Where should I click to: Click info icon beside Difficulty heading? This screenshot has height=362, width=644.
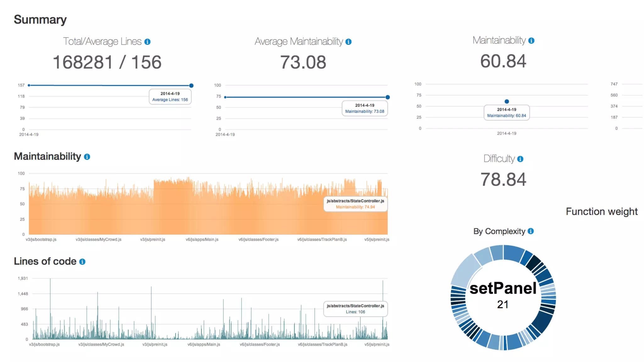tap(520, 159)
